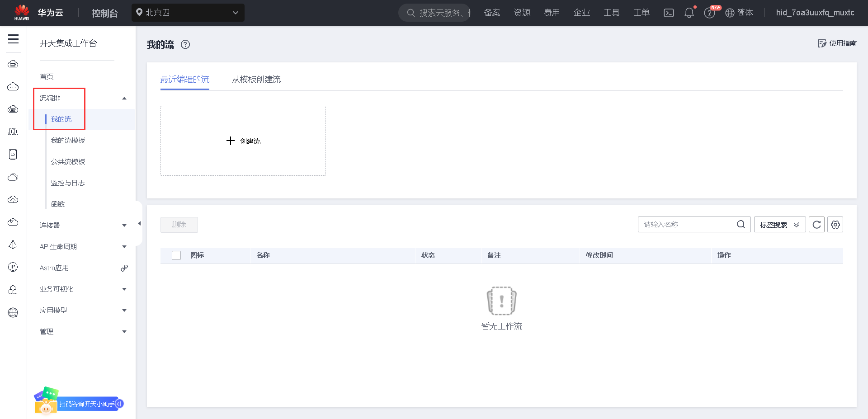Select all flows with header checkbox
868x419 pixels.
[x=176, y=255]
